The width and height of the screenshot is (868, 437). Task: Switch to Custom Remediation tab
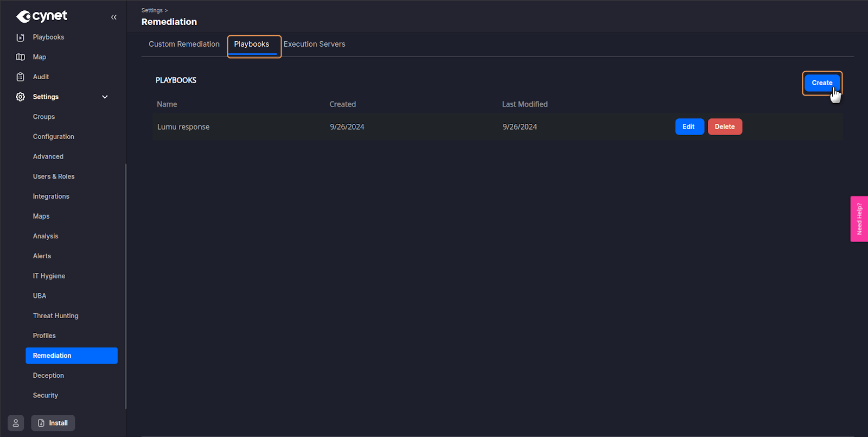coord(184,44)
